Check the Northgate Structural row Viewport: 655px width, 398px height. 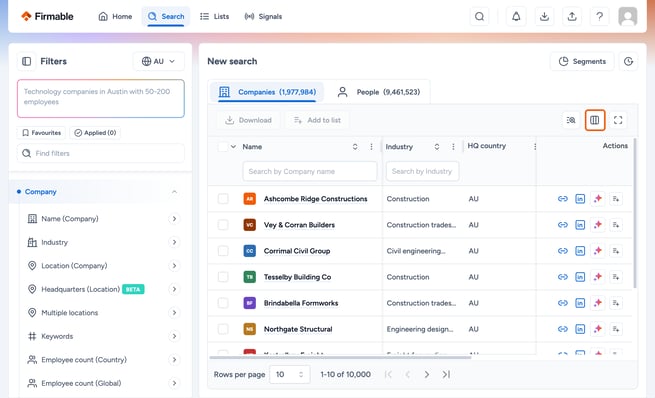point(223,329)
